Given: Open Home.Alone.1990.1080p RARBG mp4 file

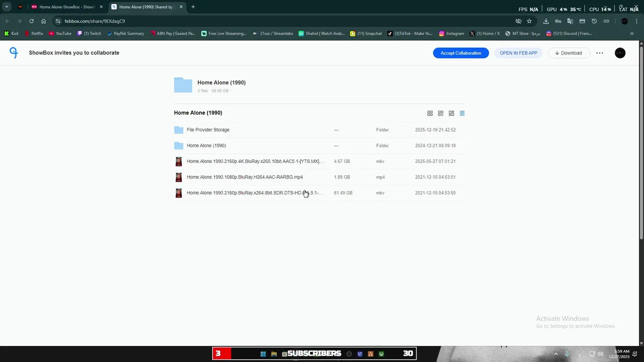Looking at the screenshot, I should pos(245,177).
